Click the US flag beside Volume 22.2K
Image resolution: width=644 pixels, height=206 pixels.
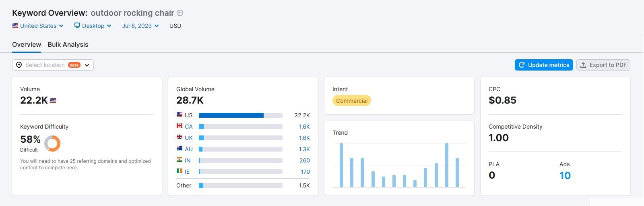coord(53,101)
